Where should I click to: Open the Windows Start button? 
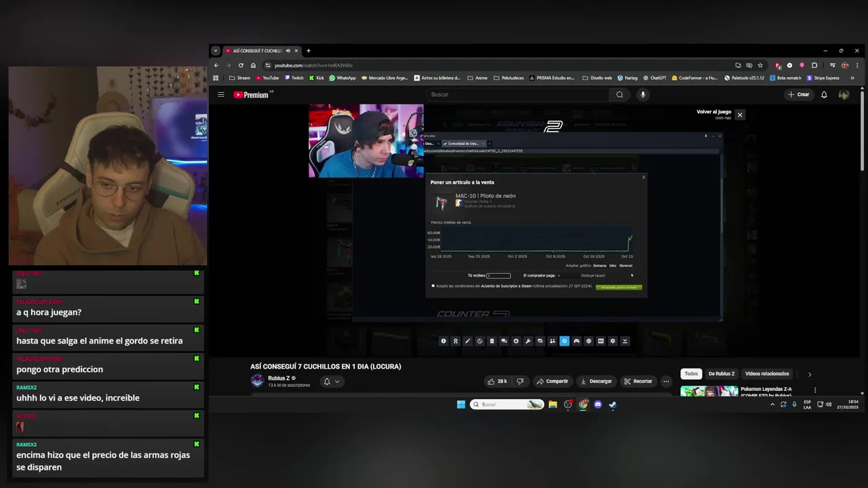tap(461, 405)
